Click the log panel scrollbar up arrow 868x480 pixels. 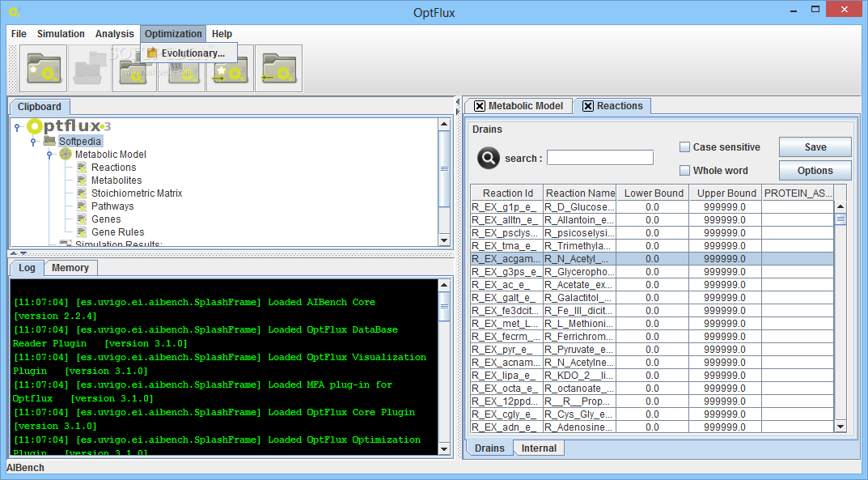pos(444,285)
